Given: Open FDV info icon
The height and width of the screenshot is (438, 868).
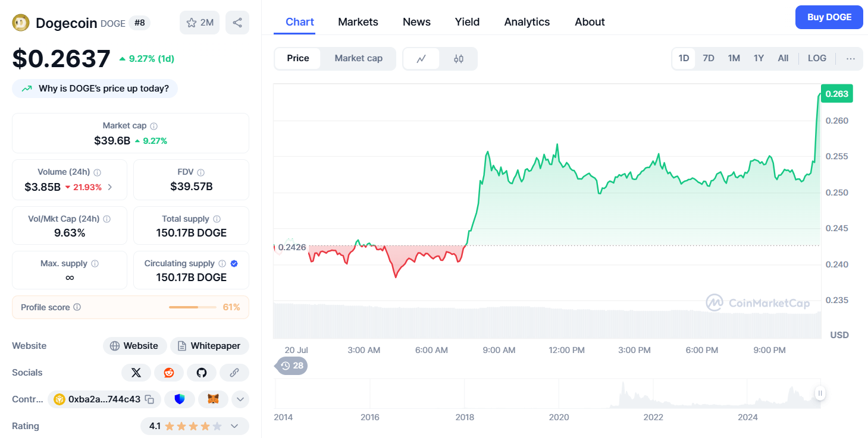Looking at the screenshot, I should coord(201,172).
